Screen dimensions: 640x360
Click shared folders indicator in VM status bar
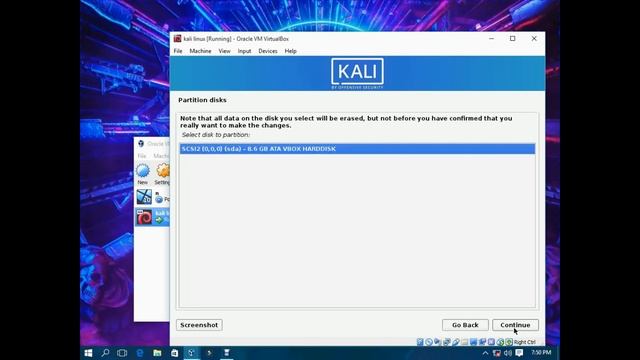[x=464, y=342]
